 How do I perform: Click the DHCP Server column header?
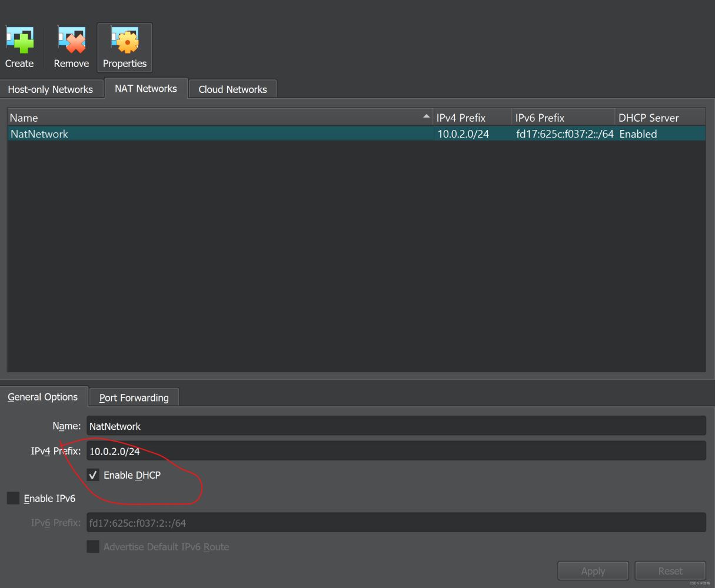click(659, 118)
